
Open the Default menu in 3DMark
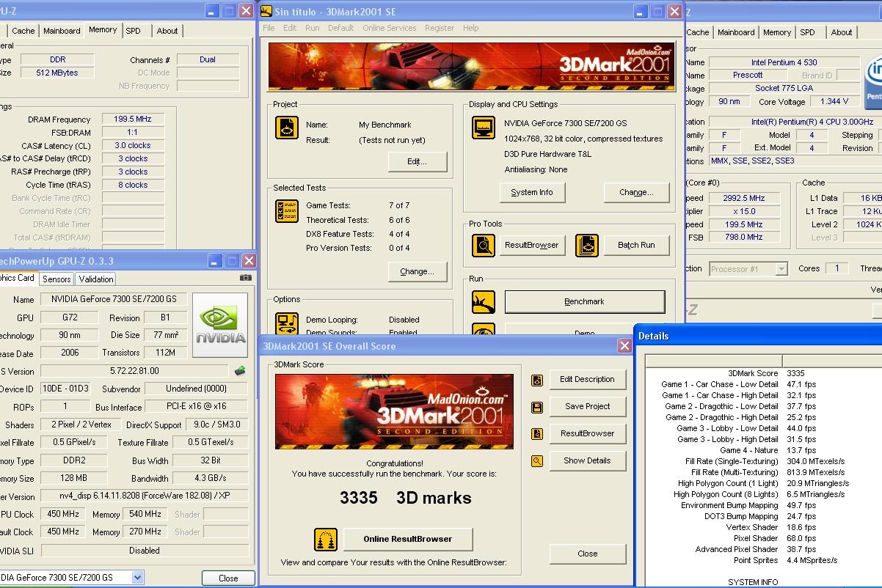[341, 28]
